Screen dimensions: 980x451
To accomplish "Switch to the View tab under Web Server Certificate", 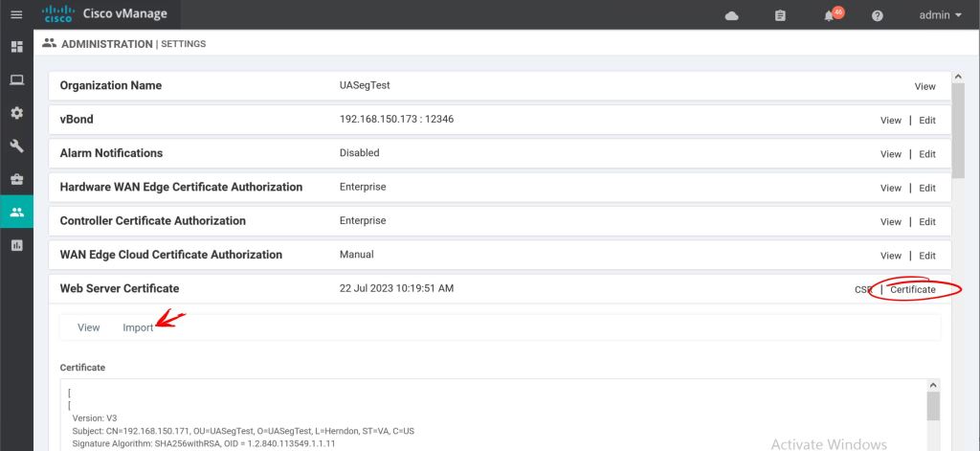I will click(x=88, y=327).
